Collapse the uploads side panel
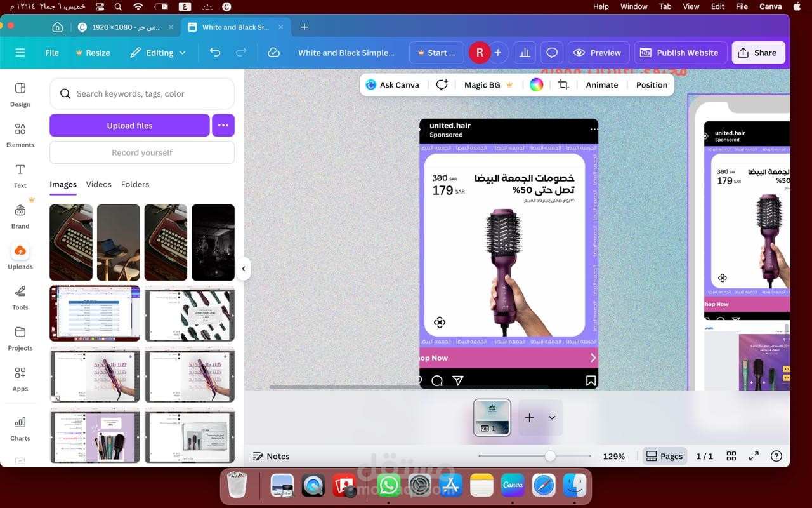The width and height of the screenshot is (812, 508). point(244,269)
